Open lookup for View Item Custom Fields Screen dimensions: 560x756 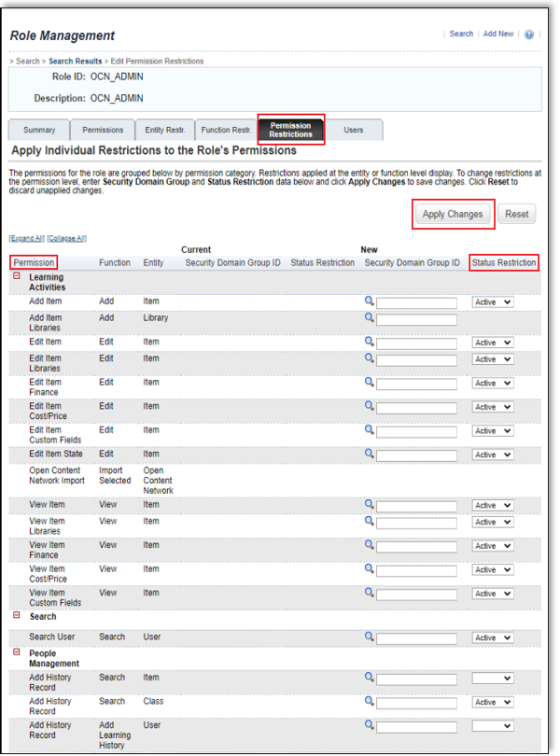point(370,593)
